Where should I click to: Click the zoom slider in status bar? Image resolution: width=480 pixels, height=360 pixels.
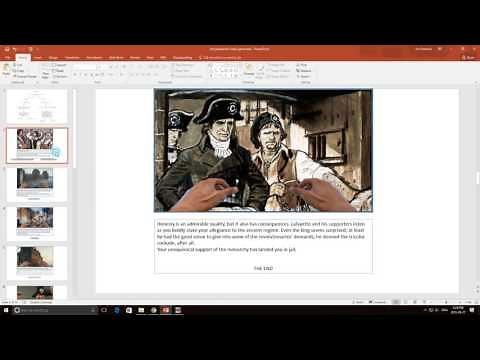click(x=446, y=302)
